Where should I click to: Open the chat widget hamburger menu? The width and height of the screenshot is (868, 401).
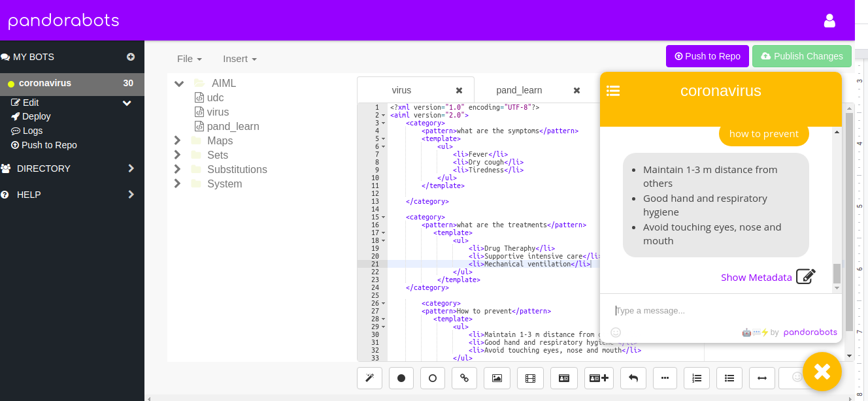pyautogui.click(x=613, y=91)
